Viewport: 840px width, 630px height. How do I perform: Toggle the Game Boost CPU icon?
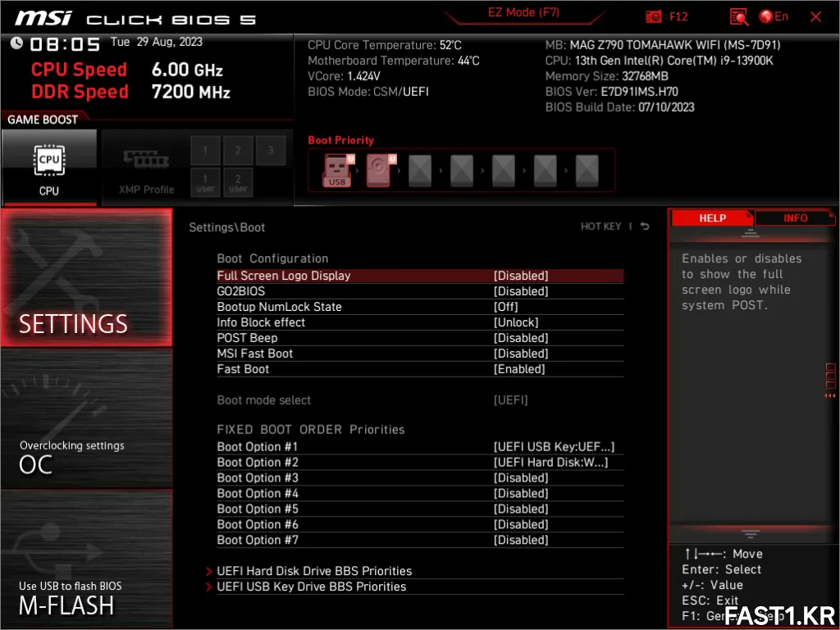pos(49,168)
